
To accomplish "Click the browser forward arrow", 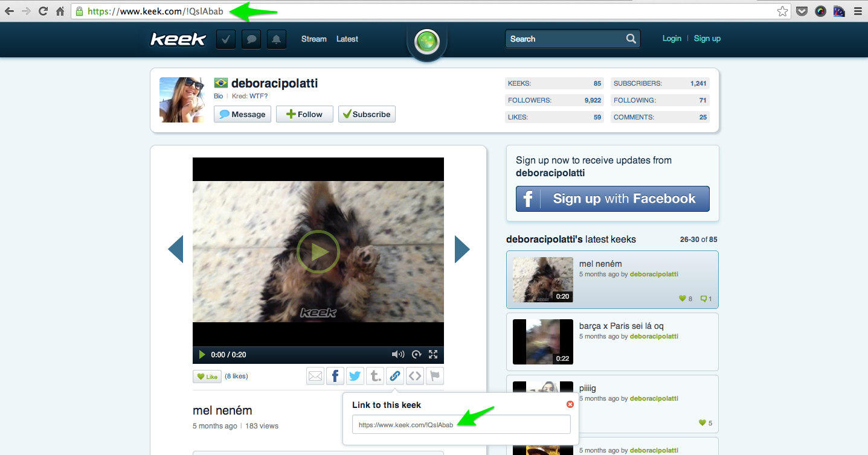I will pos(26,11).
